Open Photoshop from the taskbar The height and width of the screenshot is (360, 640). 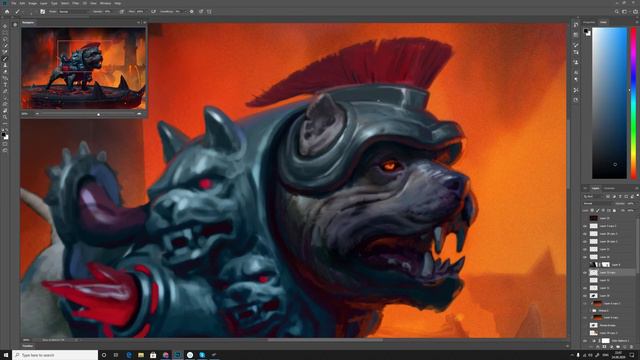(x=178, y=355)
